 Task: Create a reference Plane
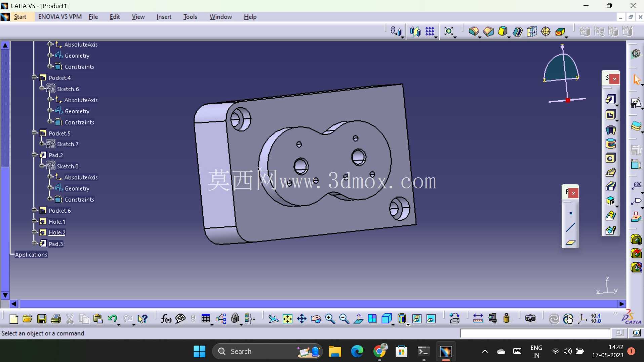[x=570, y=242]
